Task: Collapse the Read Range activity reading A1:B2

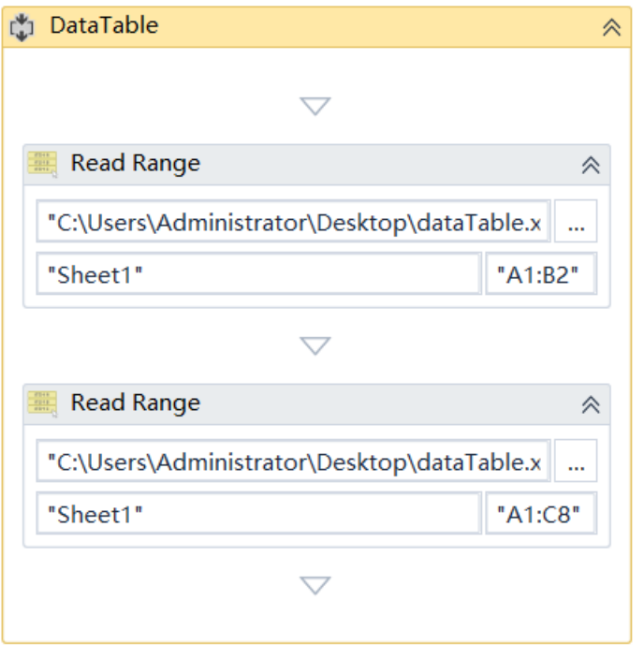Action: 591,165
